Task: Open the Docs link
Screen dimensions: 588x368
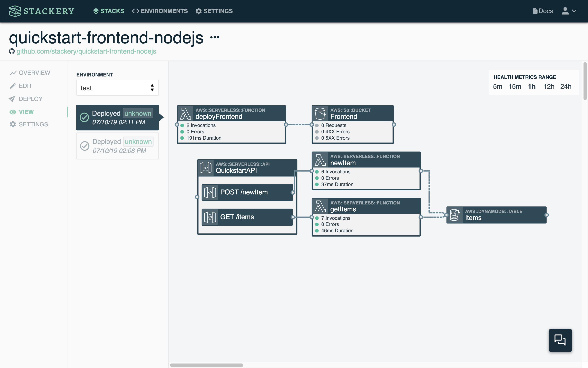Action: coord(542,11)
